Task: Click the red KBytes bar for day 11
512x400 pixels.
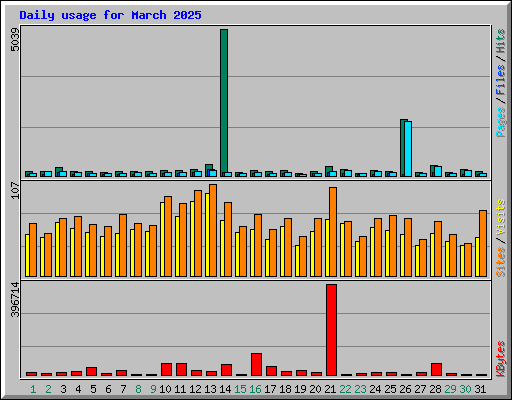Action: pos(181,369)
